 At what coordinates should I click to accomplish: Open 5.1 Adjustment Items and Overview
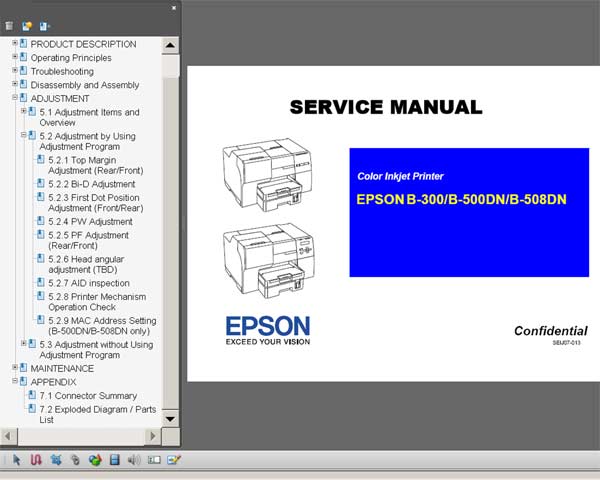click(90, 118)
